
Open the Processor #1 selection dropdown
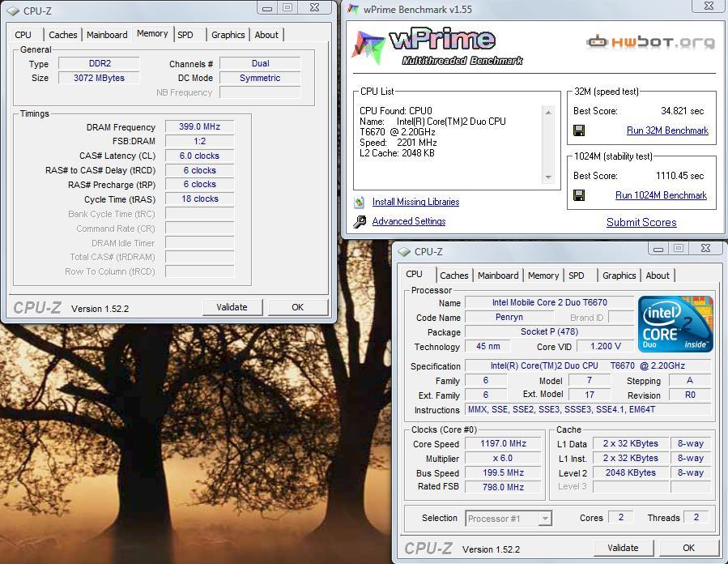pos(546,518)
